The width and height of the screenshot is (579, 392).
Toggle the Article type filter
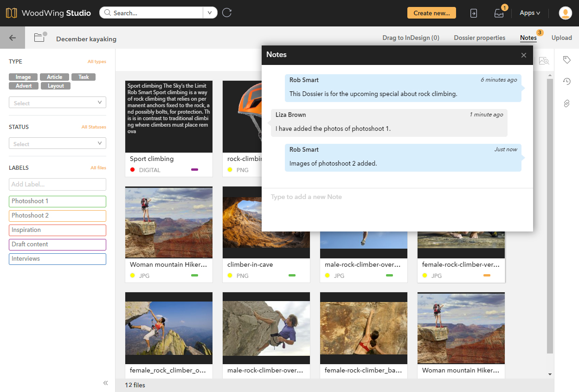54,77
